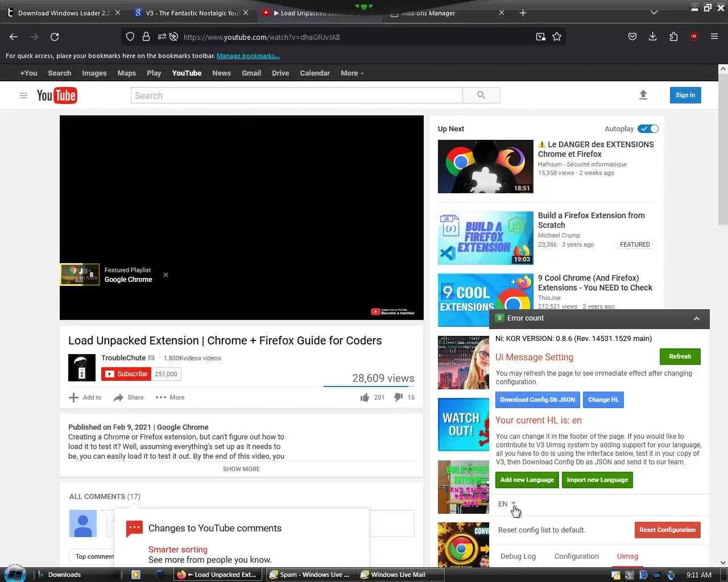Click inside the YouTube Search field
Screen dimensions: 728x582
pyautogui.click(x=297, y=95)
